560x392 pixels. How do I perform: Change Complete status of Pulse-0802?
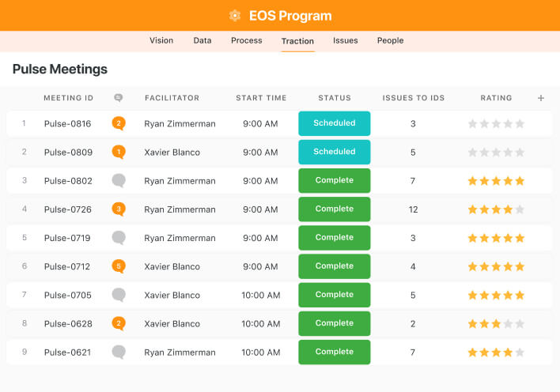click(335, 181)
